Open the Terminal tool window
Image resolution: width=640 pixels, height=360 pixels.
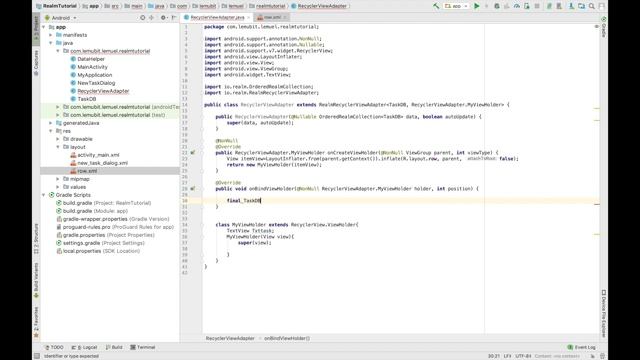pyautogui.click(x=143, y=347)
